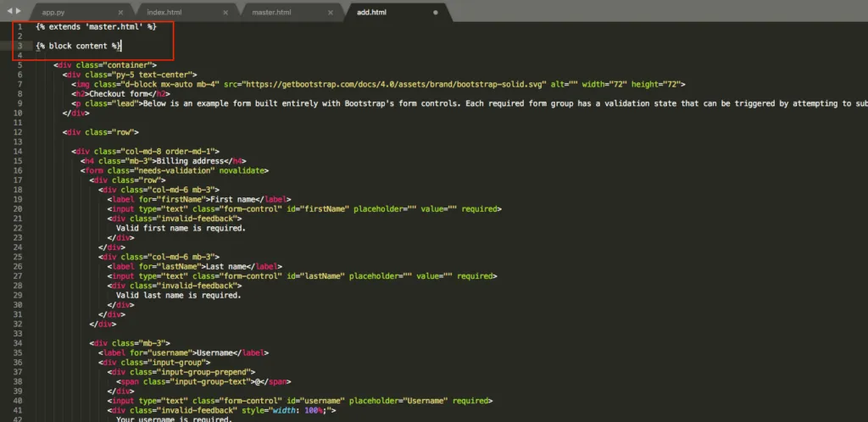Click the "First name" label line
This screenshot has width=868, height=422.
click(x=199, y=200)
